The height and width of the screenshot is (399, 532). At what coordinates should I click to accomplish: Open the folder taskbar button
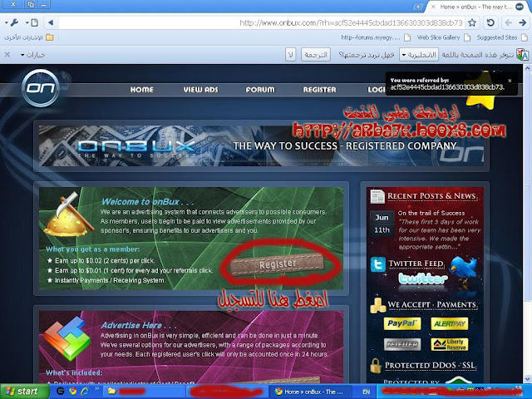coord(143,392)
